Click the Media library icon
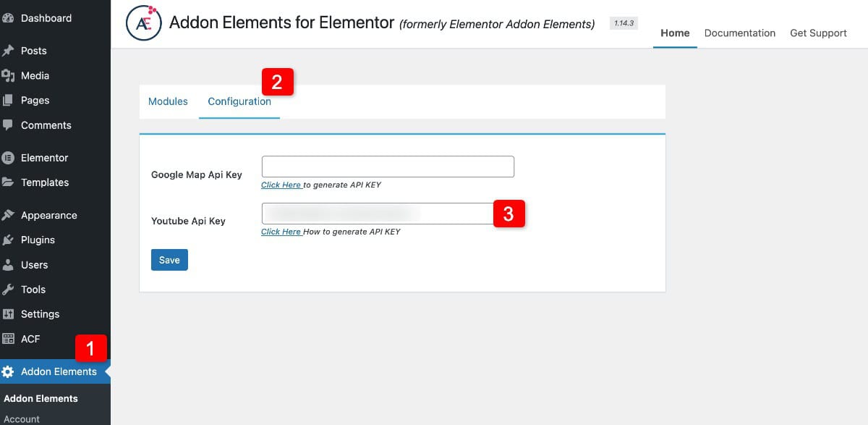Image resolution: width=868 pixels, height=425 pixels. click(x=8, y=75)
